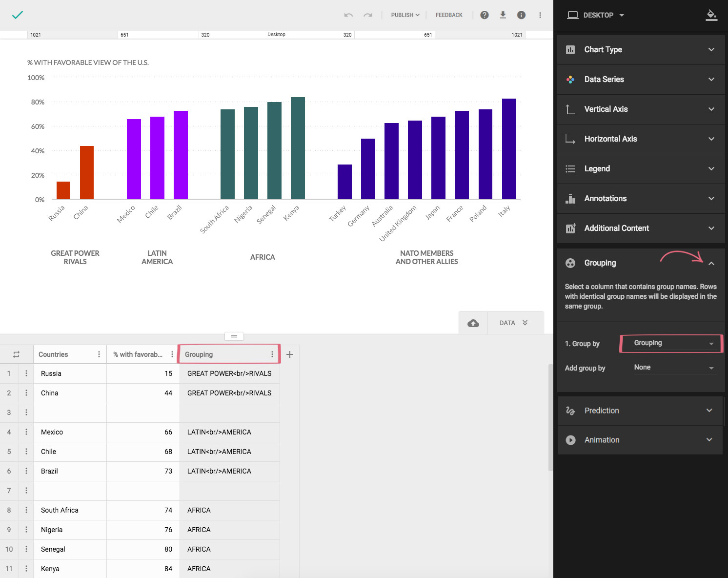Click the orange China bar in chart
This screenshot has height=578, width=728.
click(87, 173)
